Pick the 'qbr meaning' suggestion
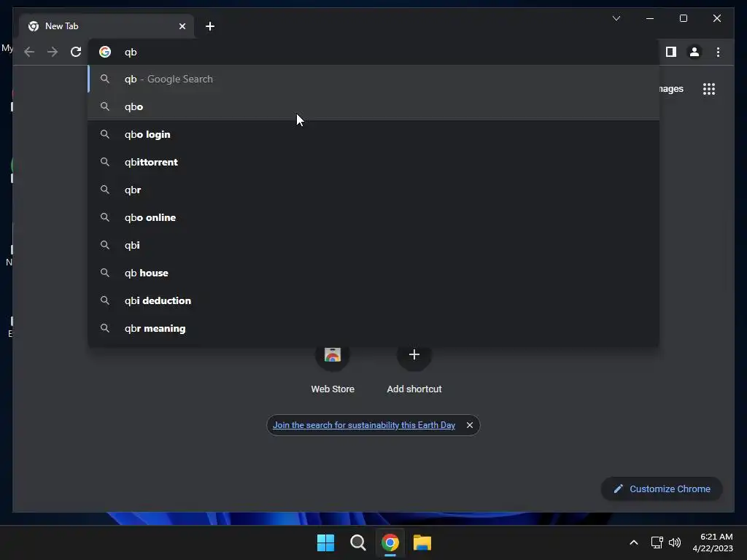Viewport: 747px width, 560px height. click(374, 328)
